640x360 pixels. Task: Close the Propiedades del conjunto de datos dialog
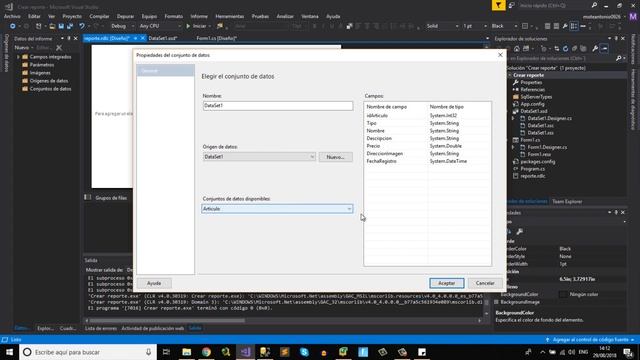500,55
